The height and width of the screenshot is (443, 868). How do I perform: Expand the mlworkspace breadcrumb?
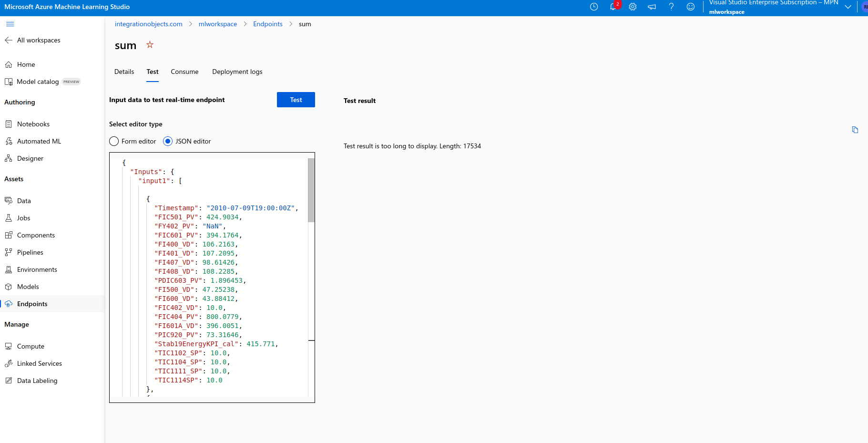218,24
